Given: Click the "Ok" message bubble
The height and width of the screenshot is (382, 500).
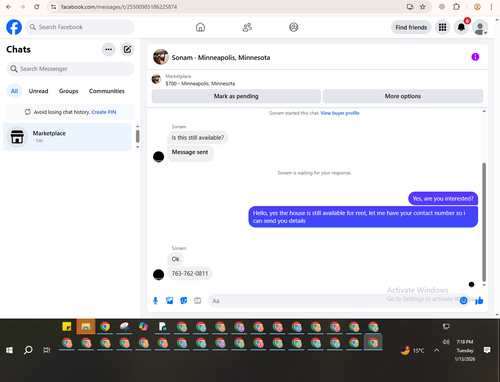Looking at the screenshot, I should click(x=176, y=259).
